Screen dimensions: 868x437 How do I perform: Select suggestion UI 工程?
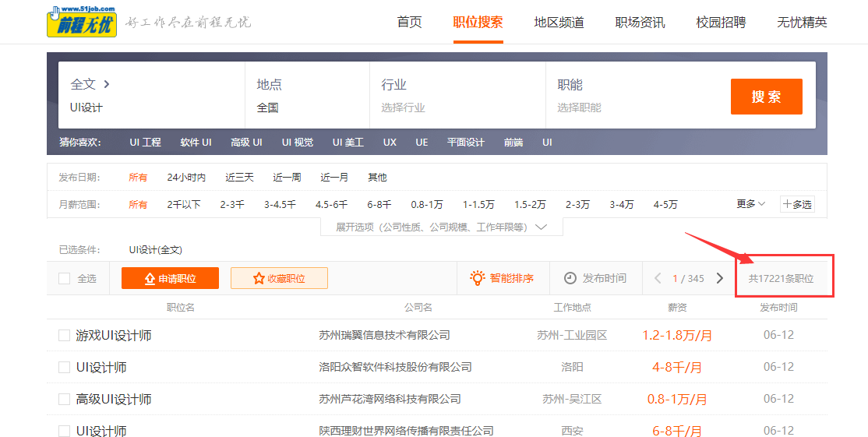click(x=146, y=143)
